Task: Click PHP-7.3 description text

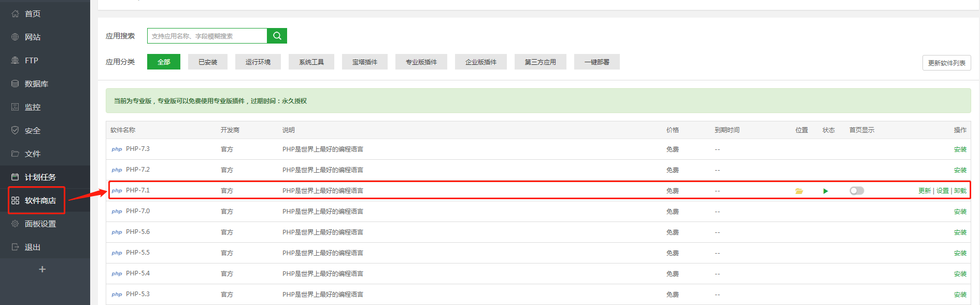Action: [323, 149]
